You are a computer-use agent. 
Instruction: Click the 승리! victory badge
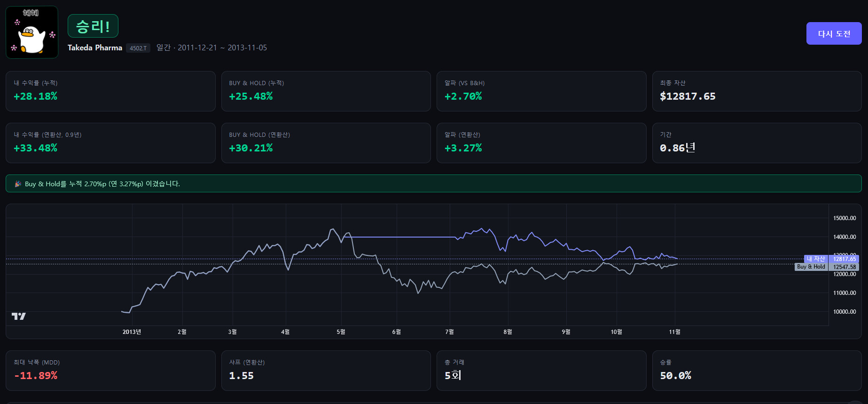tap(93, 26)
